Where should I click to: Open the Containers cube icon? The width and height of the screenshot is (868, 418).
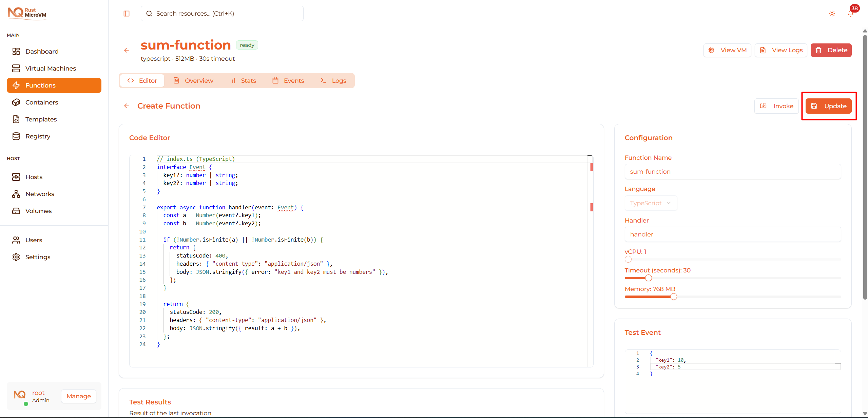16,102
